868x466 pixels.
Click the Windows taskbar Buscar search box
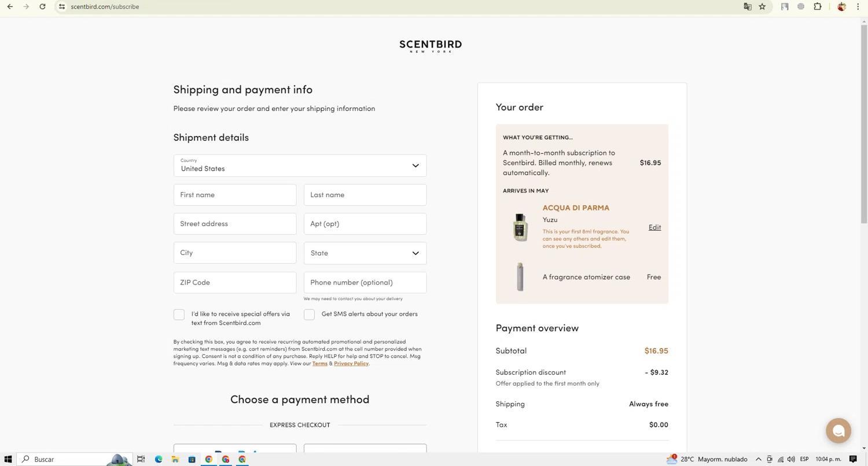pos(74,459)
